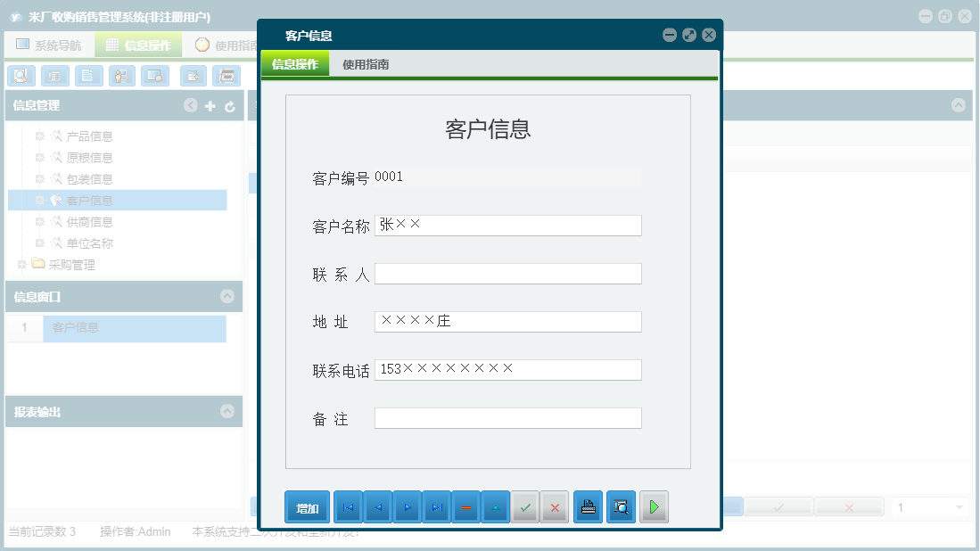The height and width of the screenshot is (551, 980).
Task: Open the 系统导航 tab
Action: [54, 43]
